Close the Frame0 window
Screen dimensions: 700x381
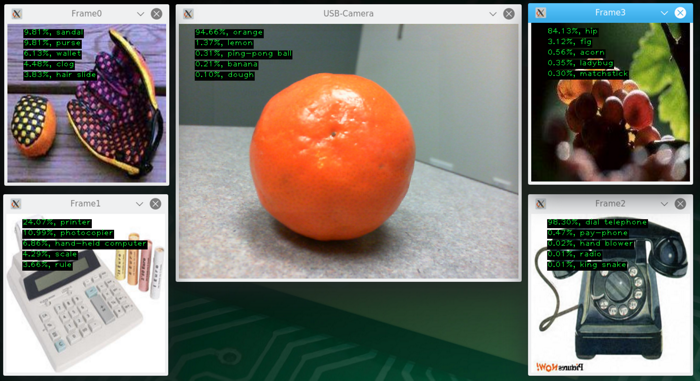(x=156, y=14)
